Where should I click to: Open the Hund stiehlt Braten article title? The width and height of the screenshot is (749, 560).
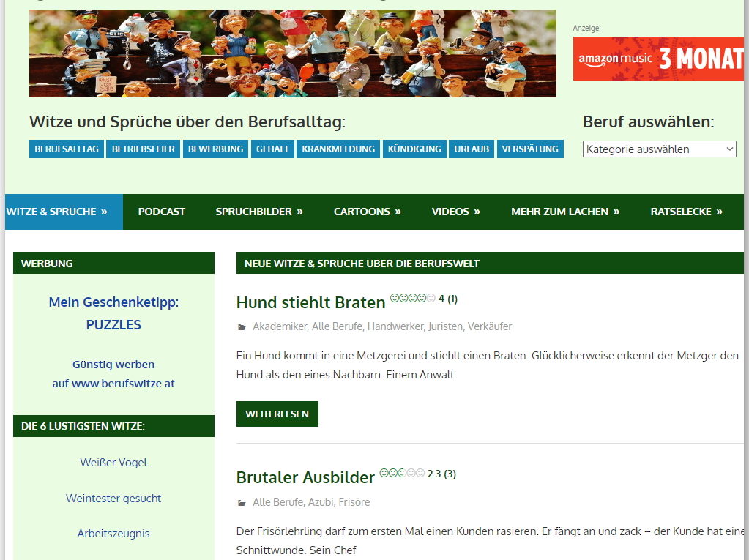pos(310,302)
